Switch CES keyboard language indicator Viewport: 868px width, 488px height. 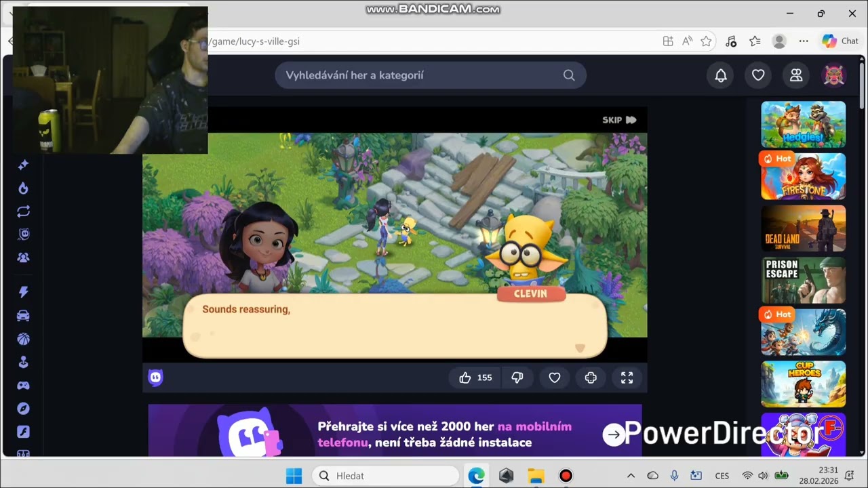click(x=722, y=476)
